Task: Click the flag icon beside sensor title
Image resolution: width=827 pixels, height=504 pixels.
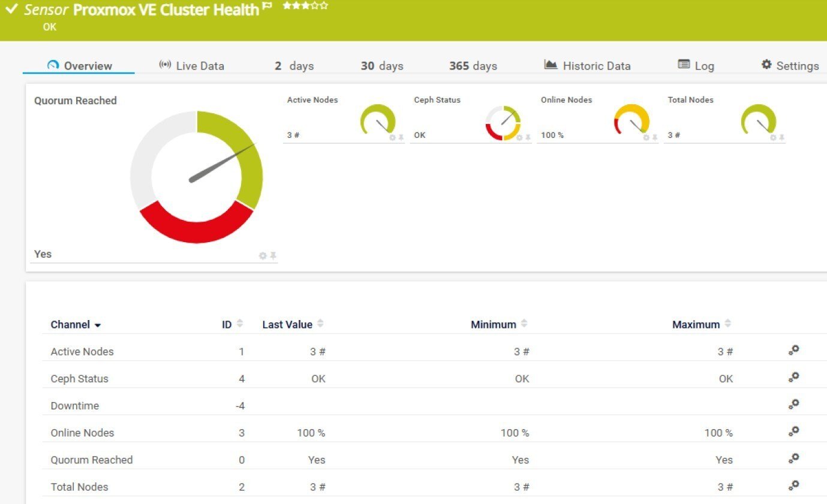Action: (x=267, y=7)
